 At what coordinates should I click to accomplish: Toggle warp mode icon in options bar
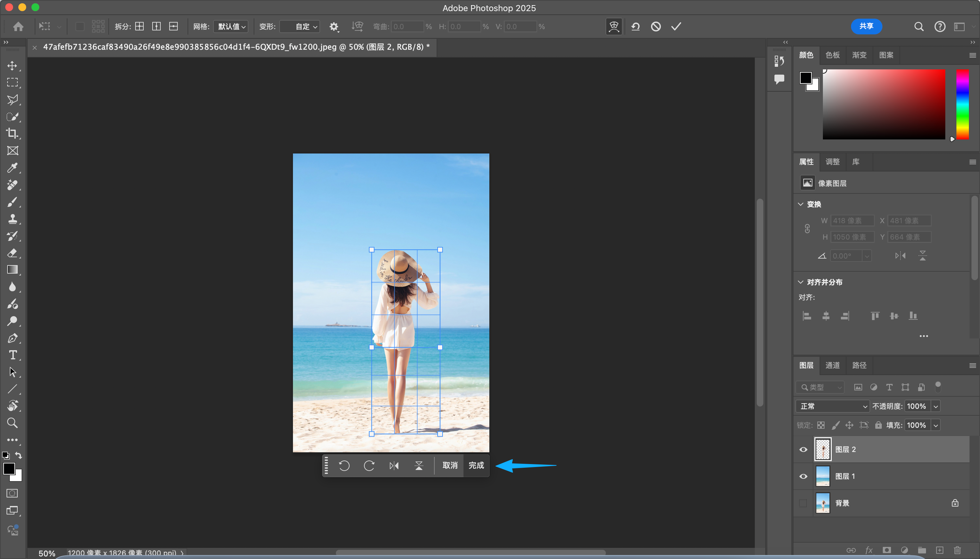pyautogui.click(x=614, y=27)
